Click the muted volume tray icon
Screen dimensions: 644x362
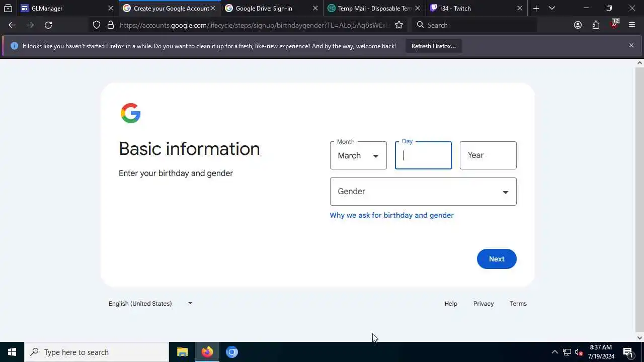579,352
